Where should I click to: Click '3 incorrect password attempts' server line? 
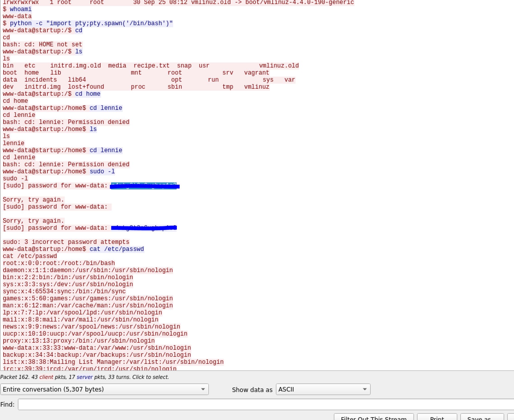point(66,242)
